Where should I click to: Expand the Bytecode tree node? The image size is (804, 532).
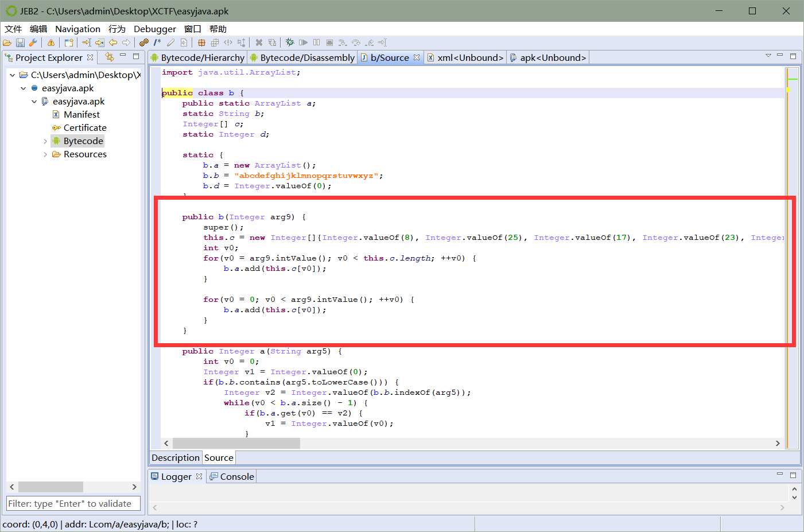45,141
